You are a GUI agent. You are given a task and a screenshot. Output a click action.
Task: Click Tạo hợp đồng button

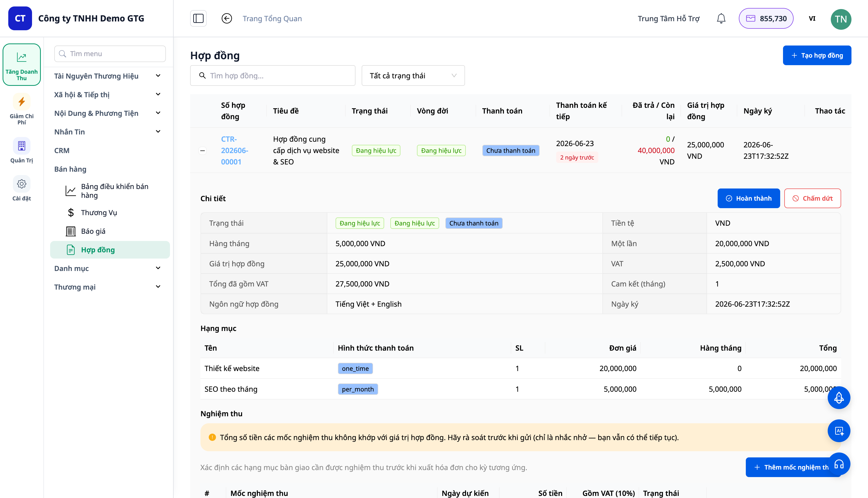tap(817, 55)
